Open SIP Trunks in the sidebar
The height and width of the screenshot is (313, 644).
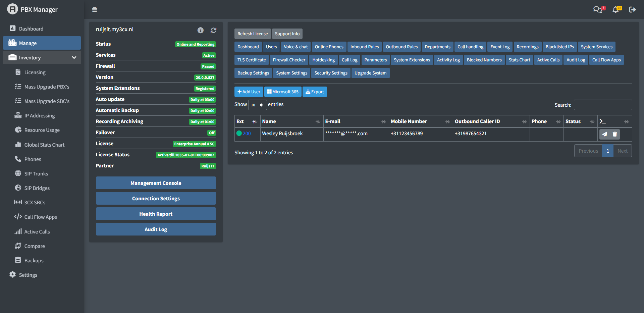pos(36,173)
